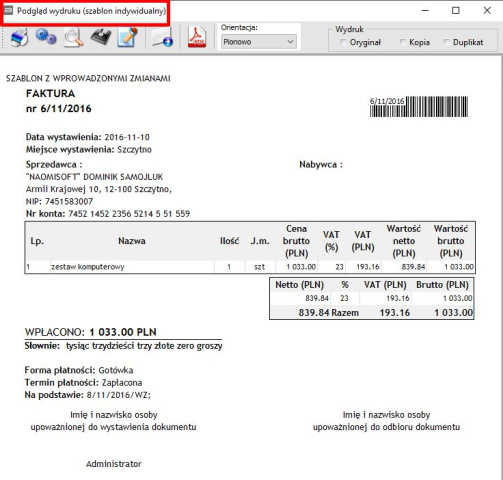Check the Duplikat print option
The height and width of the screenshot is (480, 503).
click(446, 42)
